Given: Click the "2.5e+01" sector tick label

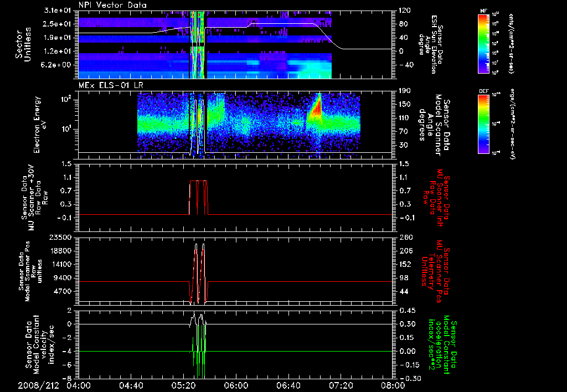Looking at the screenshot, I should coord(58,24).
